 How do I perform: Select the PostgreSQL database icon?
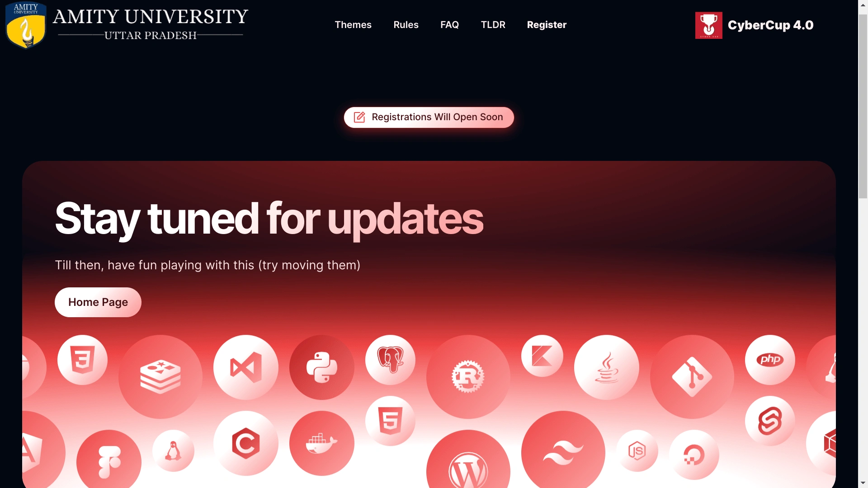point(390,360)
